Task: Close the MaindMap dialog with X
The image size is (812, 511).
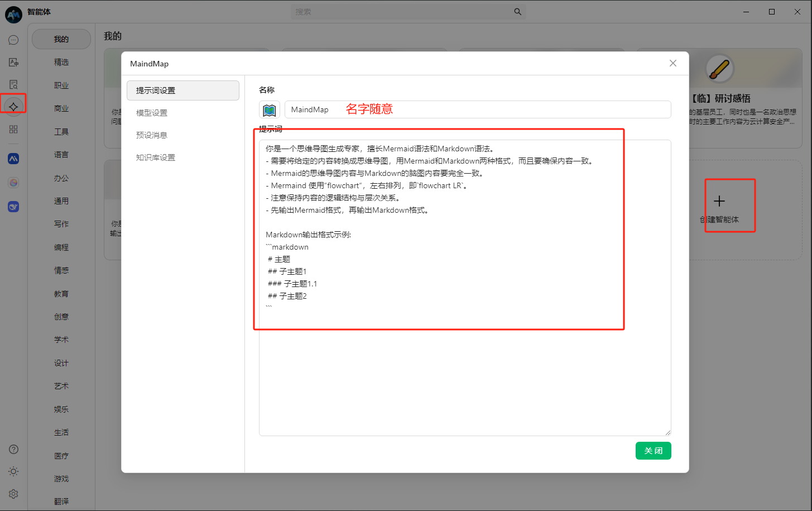Action: pyautogui.click(x=673, y=63)
